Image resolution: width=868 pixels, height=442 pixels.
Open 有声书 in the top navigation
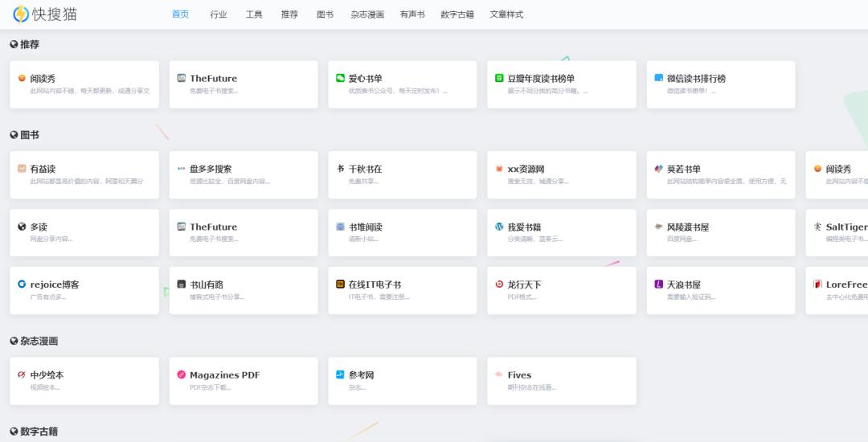pos(412,14)
